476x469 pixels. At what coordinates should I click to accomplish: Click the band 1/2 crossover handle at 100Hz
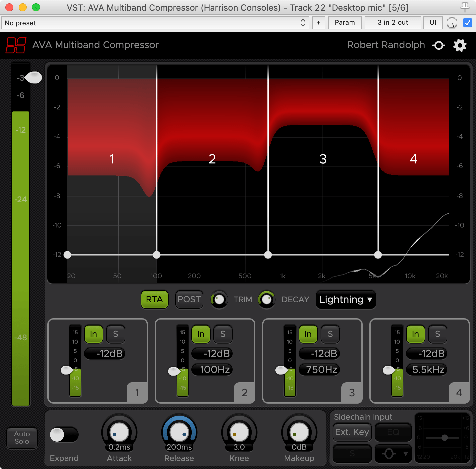157,255
